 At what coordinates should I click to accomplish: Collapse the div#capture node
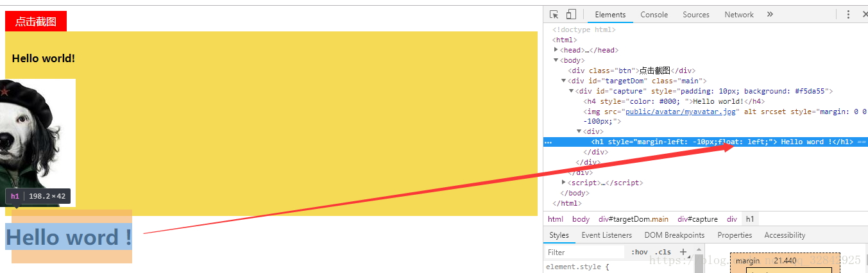[x=572, y=91]
